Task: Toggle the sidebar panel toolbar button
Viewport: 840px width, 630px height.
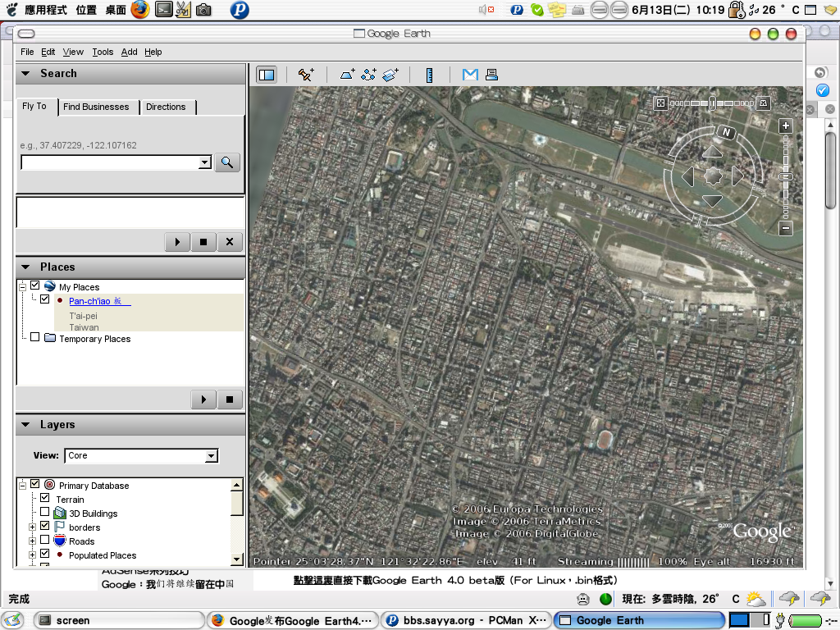Action: coord(267,75)
